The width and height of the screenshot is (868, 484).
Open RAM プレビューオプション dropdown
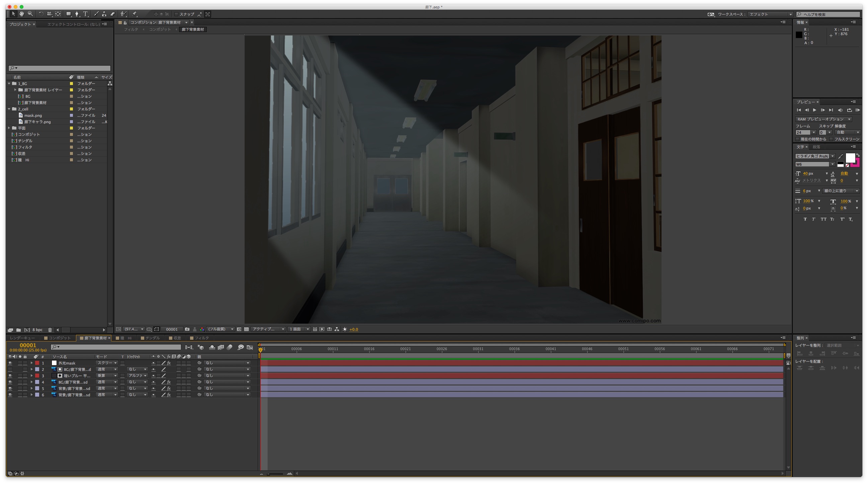click(x=823, y=119)
